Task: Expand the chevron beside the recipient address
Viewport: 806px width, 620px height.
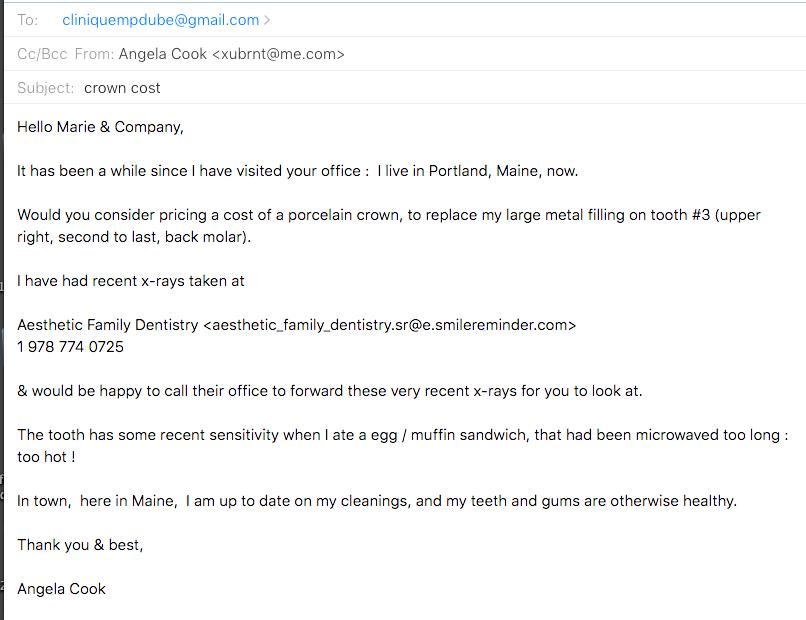Action: tap(266, 20)
